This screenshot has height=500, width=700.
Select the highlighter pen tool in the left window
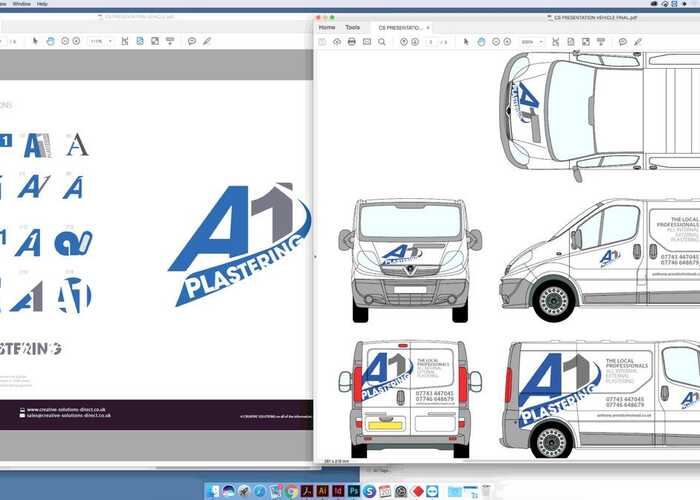pyautogui.click(x=207, y=41)
